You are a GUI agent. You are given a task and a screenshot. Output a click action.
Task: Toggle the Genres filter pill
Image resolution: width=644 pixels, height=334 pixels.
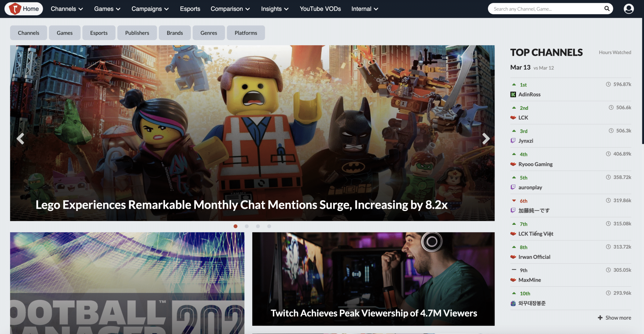click(x=208, y=33)
